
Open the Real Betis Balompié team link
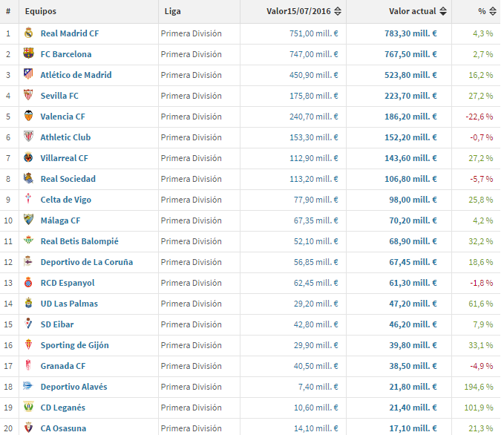coord(79,241)
